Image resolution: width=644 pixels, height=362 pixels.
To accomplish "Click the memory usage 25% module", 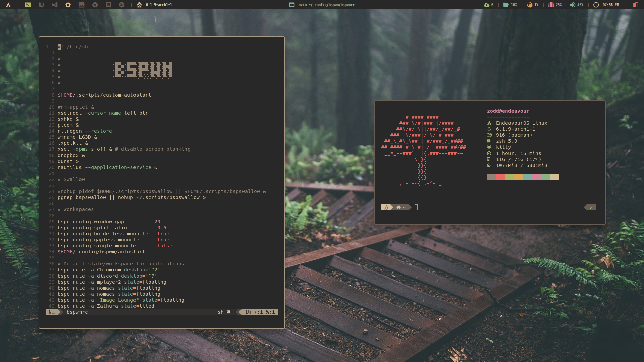I will (555, 5).
